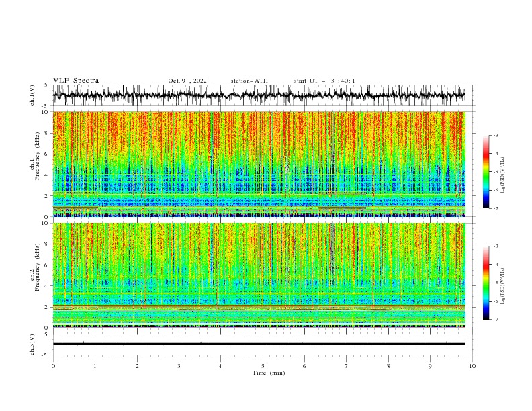Click the '-7' tick on lower colorbar
The width and height of the screenshot is (532, 411).
(495, 319)
